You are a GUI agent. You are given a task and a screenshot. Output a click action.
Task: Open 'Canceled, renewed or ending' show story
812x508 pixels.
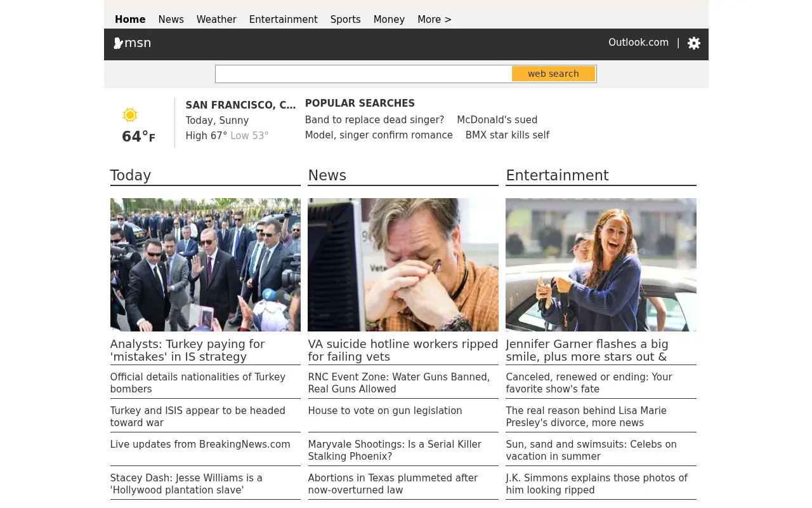pos(589,383)
